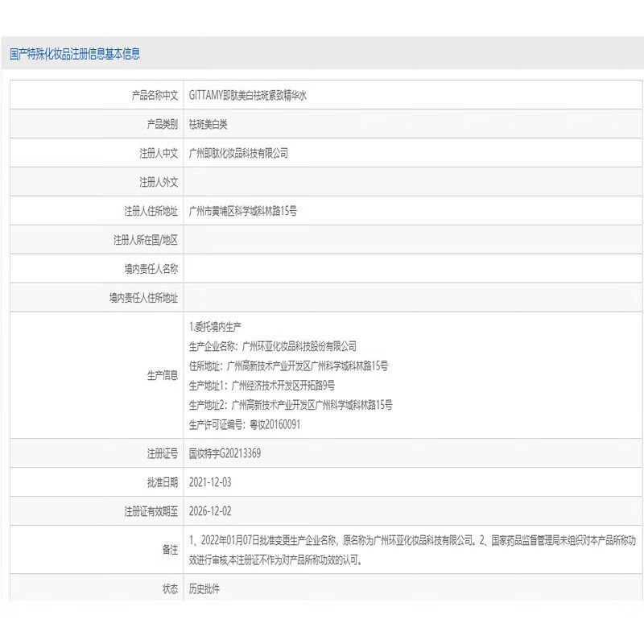The image size is (644, 644).
Task: Click the empty 注册人外文 value cell
Action: 411,182
